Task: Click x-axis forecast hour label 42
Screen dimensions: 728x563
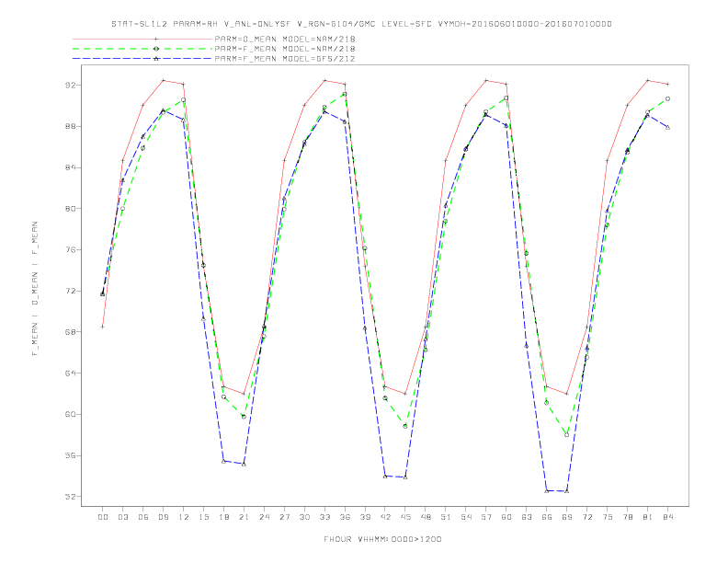Action: coord(385,517)
